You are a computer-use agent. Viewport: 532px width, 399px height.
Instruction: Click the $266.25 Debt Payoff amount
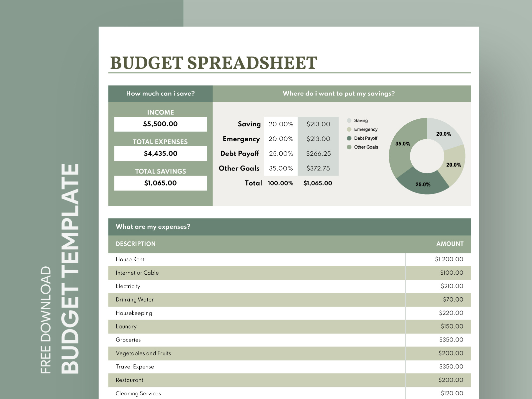(x=318, y=154)
